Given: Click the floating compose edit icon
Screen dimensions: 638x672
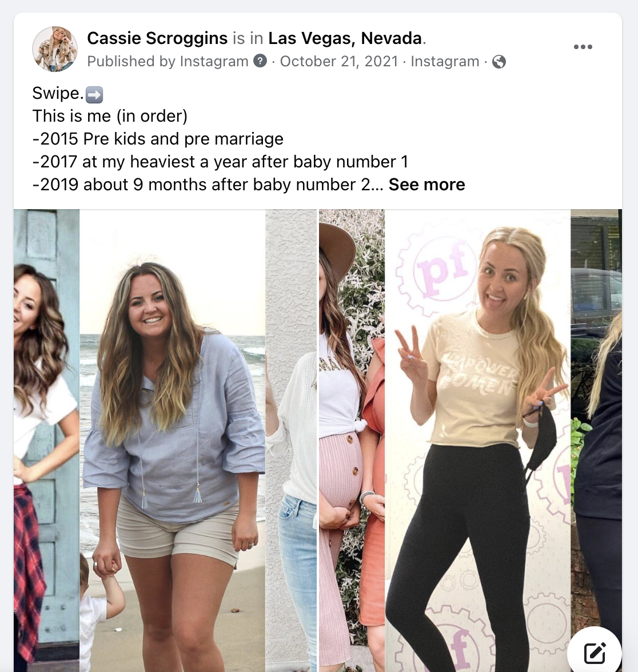Looking at the screenshot, I should click(x=595, y=653).
